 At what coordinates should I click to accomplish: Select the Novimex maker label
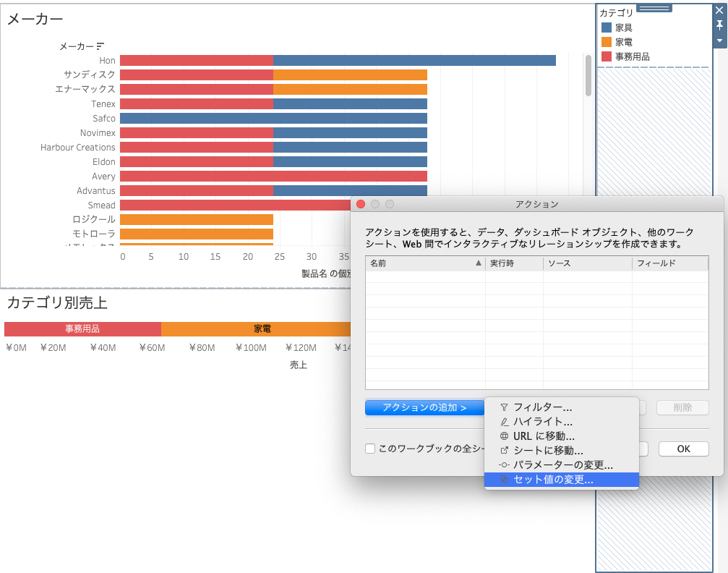click(98, 133)
